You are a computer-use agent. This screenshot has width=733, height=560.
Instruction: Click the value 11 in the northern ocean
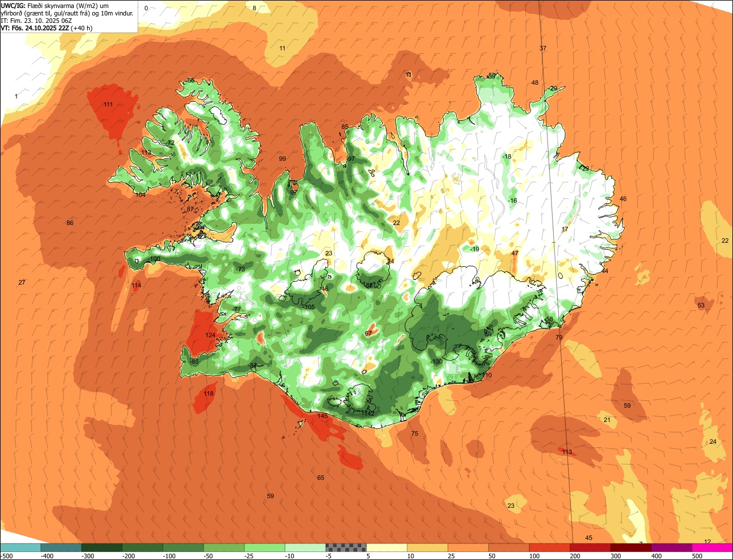click(282, 48)
